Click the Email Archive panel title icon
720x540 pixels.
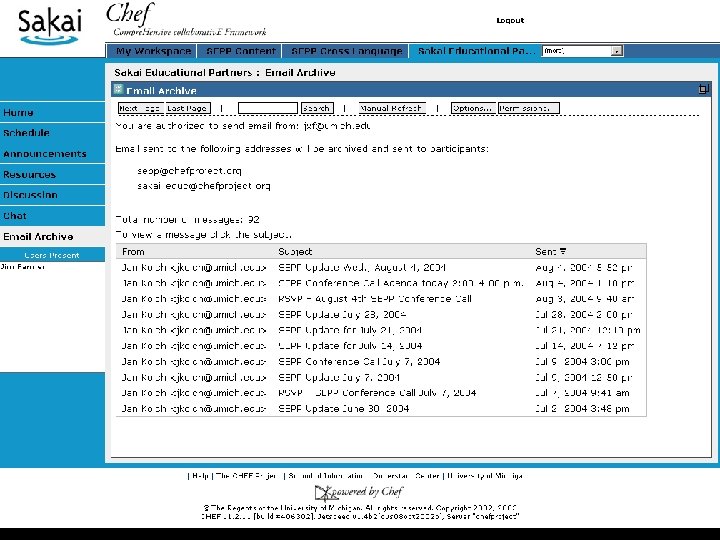[x=118, y=89]
